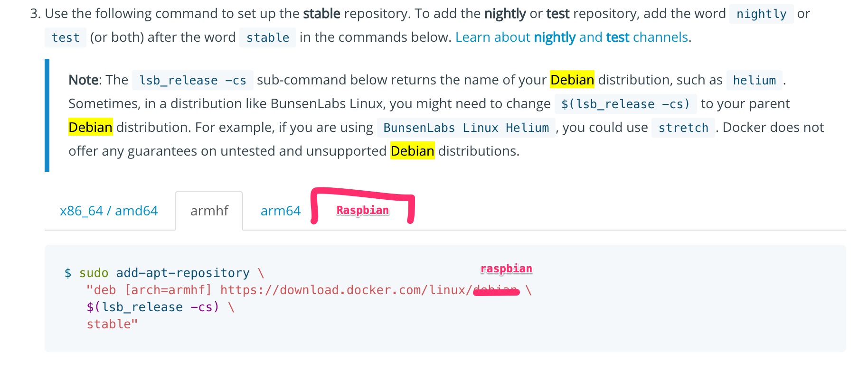Select the 'stretch' code snippet

683,128
